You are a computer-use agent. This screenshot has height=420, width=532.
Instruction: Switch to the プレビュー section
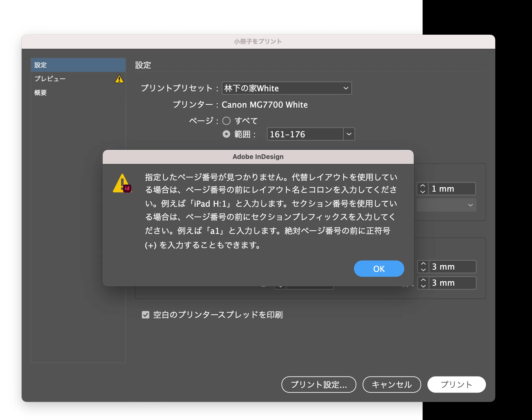point(50,79)
